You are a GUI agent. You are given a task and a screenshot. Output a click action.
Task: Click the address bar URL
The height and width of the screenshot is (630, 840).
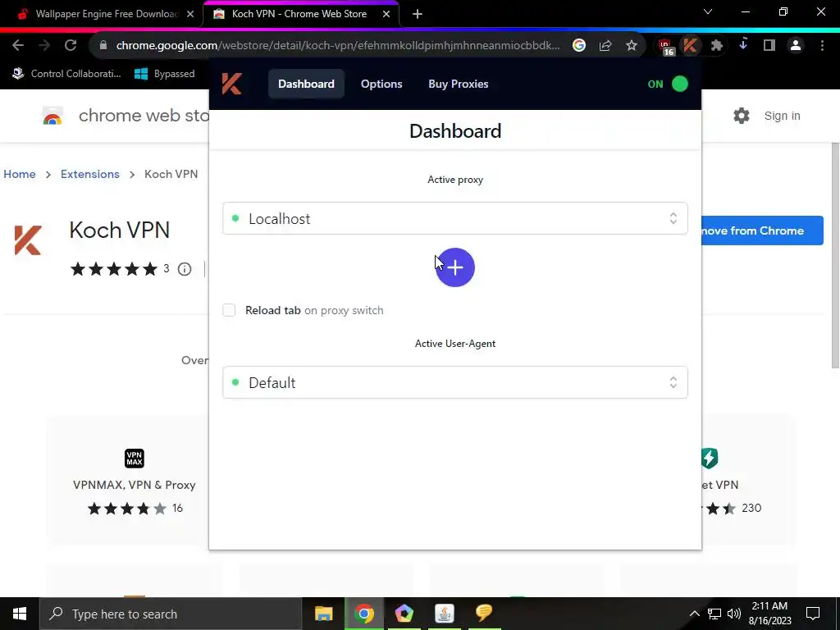coord(337,46)
